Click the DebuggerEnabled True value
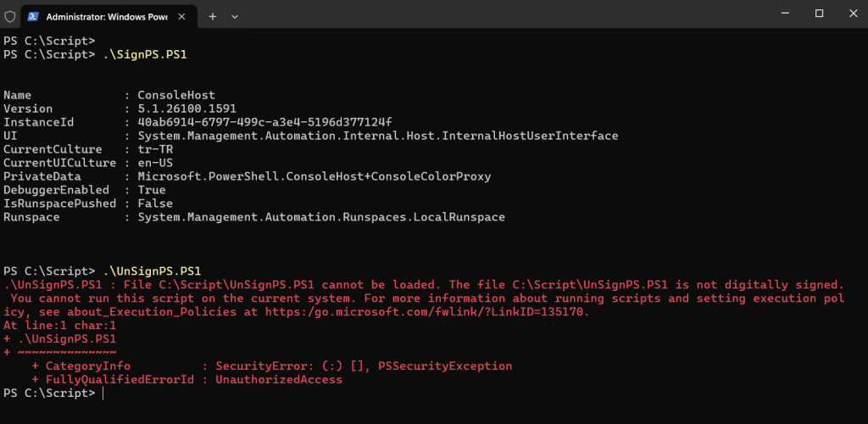This screenshot has width=868, height=424. tap(152, 190)
